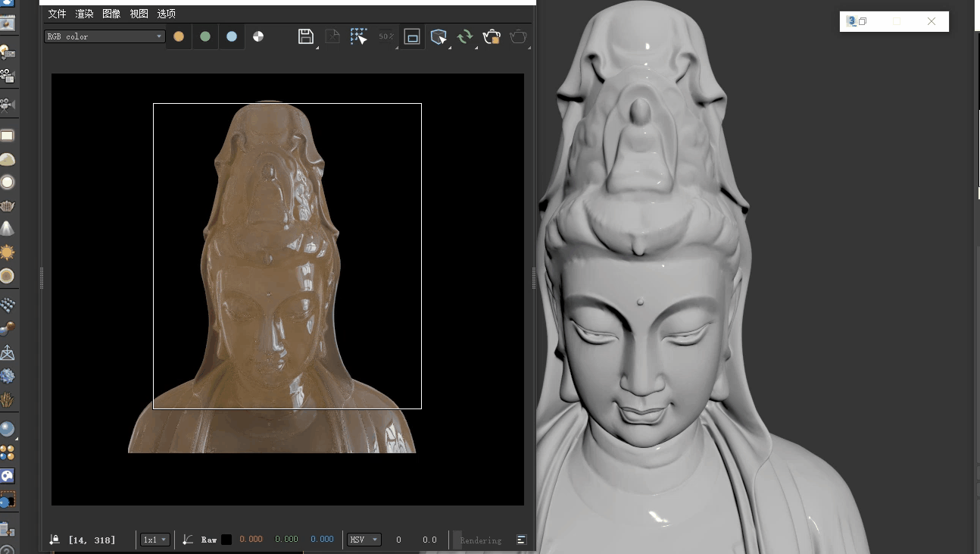This screenshot has height=554, width=980.
Task: Click the region render selection icon
Action: pos(358,36)
